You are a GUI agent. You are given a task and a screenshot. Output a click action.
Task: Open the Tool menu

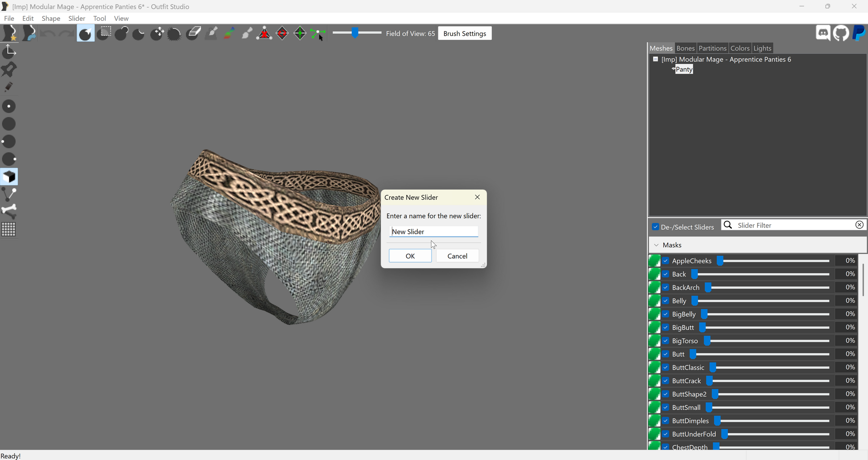99,19
